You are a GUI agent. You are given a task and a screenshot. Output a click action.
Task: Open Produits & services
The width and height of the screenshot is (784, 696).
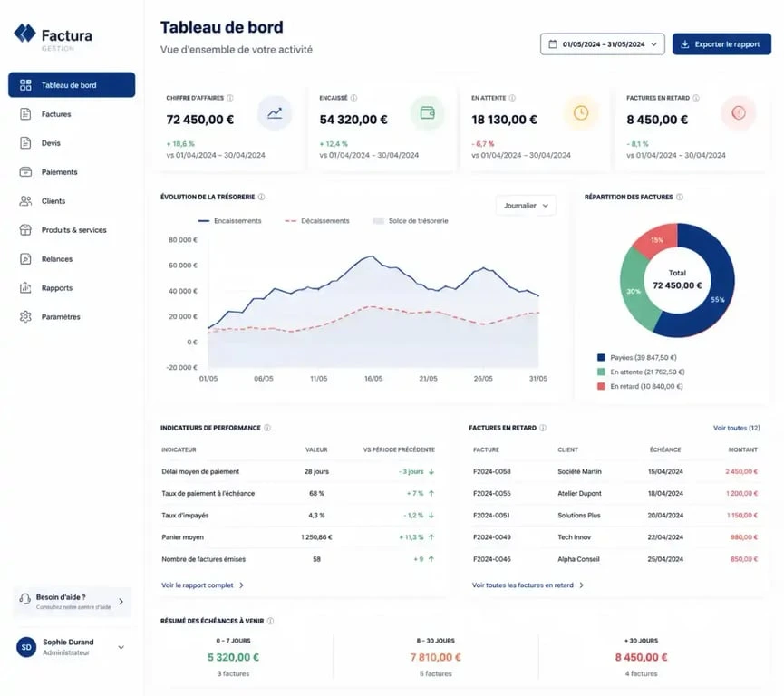pos(72,230)
